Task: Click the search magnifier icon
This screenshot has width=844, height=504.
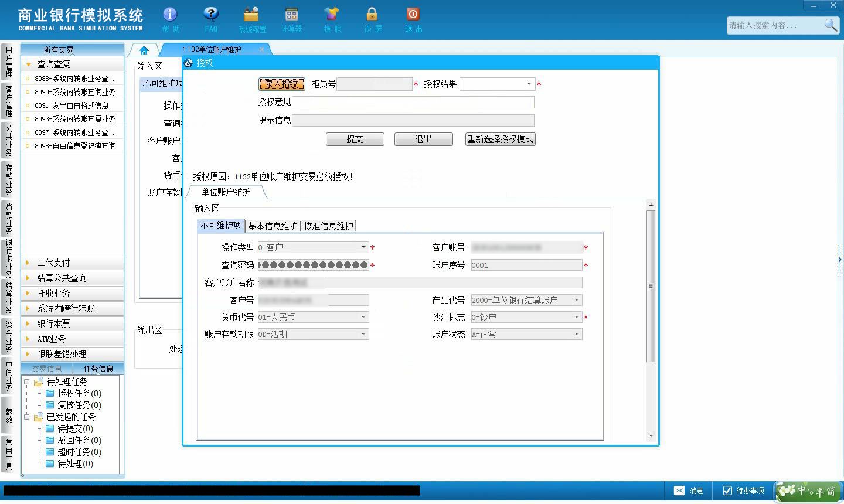Action: pos(831,25)
